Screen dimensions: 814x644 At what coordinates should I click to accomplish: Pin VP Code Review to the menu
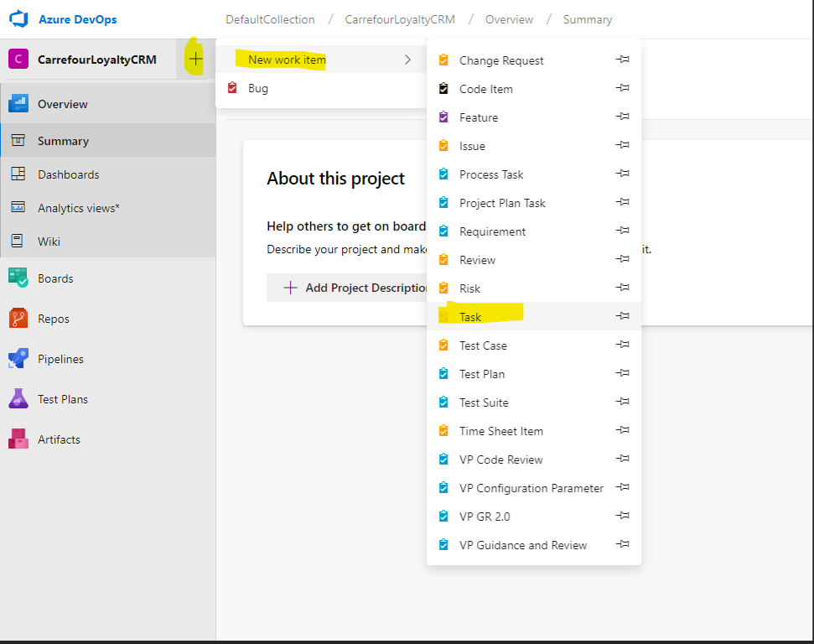coord(622,459)
